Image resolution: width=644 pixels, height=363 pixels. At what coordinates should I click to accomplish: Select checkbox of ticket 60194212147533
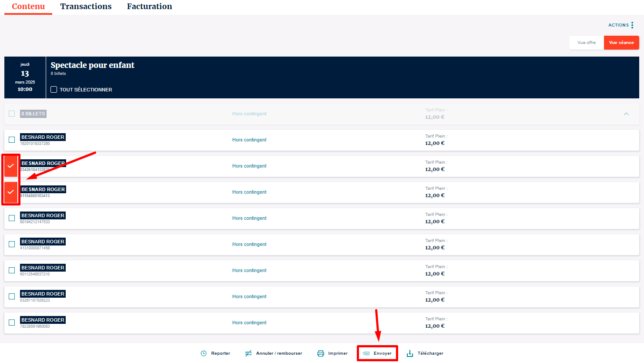coord(12,218)
